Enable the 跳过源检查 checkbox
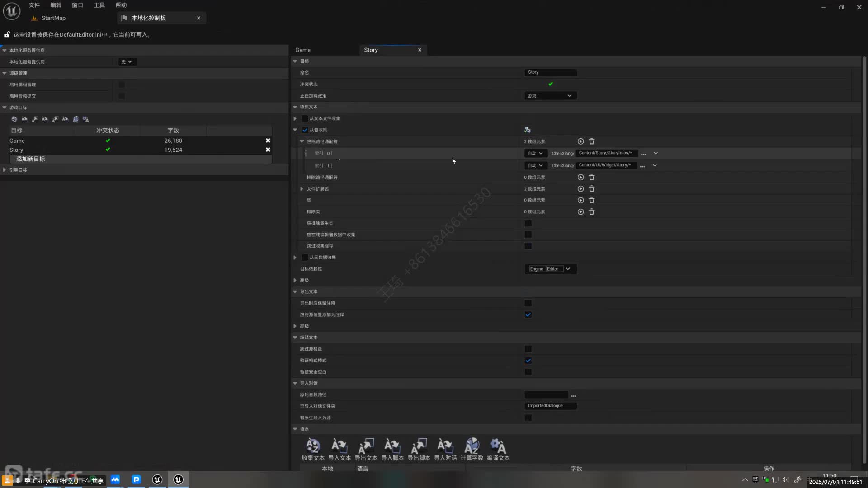This screenshot has width=868, height=488. click(528, 349)
